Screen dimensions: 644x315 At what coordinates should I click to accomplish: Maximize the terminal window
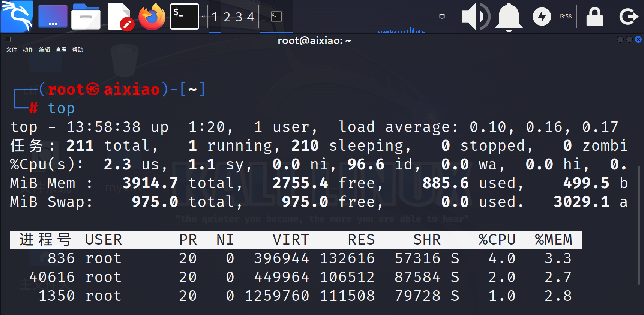629,39
